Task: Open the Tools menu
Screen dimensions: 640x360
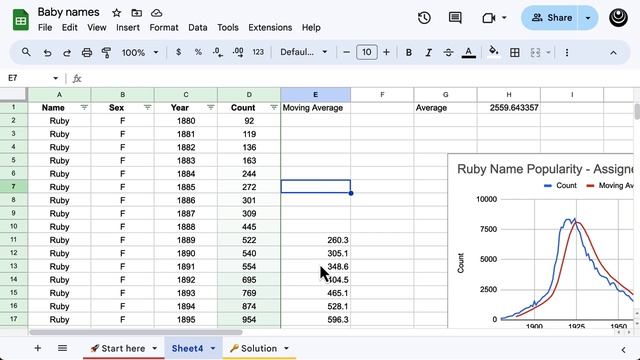Action: [228, 27]
